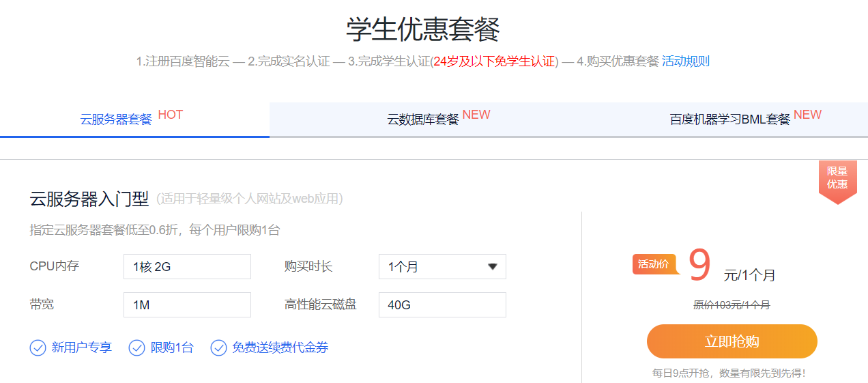Click the 学生优惠套餐 heading

click(x=423, y=29)
